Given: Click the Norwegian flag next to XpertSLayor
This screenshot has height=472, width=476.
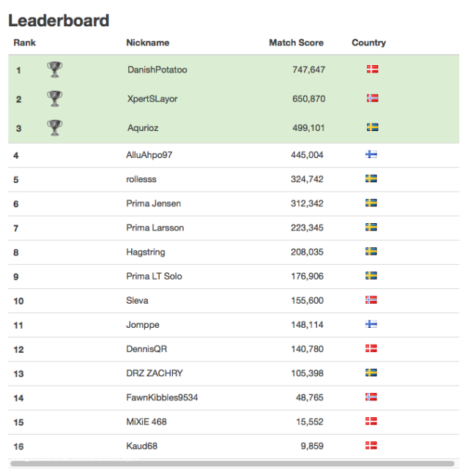Looking at the screenshot, I should (x=372, y=98).
